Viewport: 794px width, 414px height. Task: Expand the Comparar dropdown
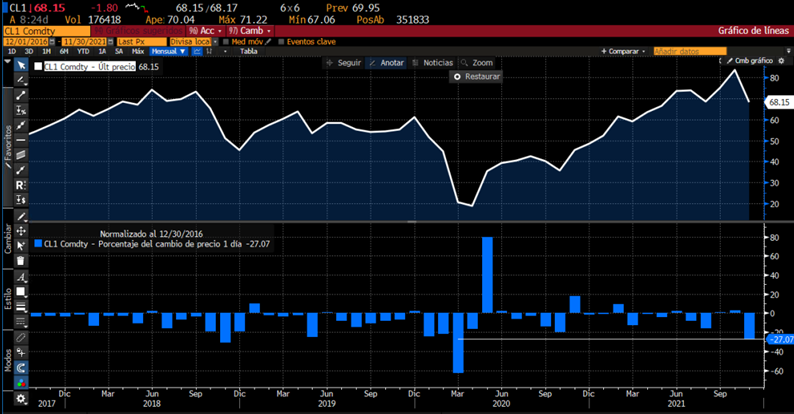pos(624,51)
